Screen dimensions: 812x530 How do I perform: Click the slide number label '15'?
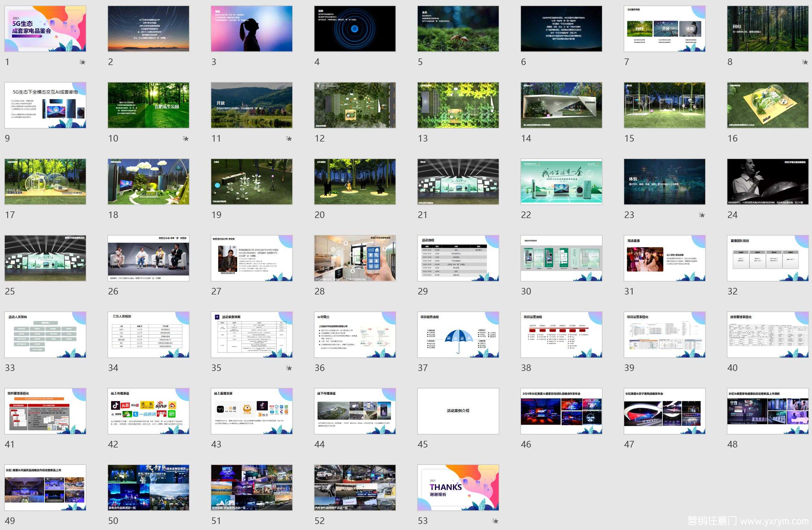(x=629, y=138)
